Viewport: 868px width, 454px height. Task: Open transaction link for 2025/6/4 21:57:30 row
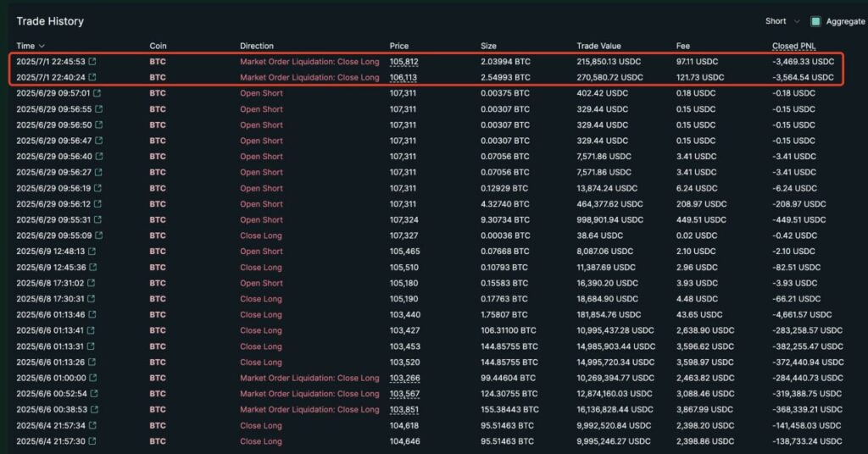point(91,441)
